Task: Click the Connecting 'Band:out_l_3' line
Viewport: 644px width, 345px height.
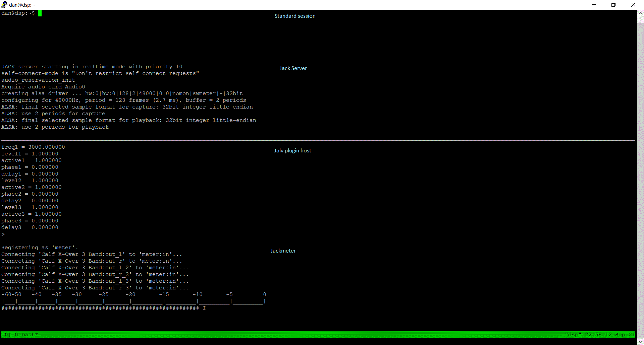Action: tap(95, 281)
